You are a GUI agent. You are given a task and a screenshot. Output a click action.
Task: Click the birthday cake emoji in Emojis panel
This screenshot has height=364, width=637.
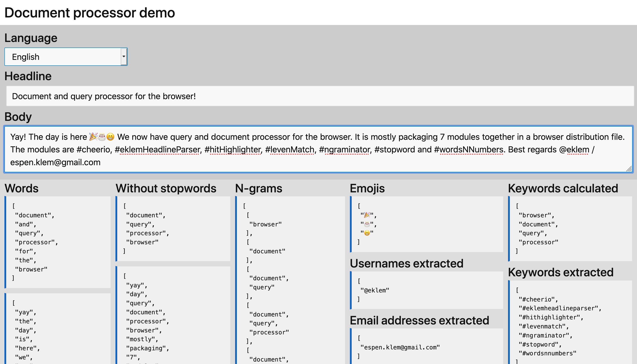(x=367, y=224)
